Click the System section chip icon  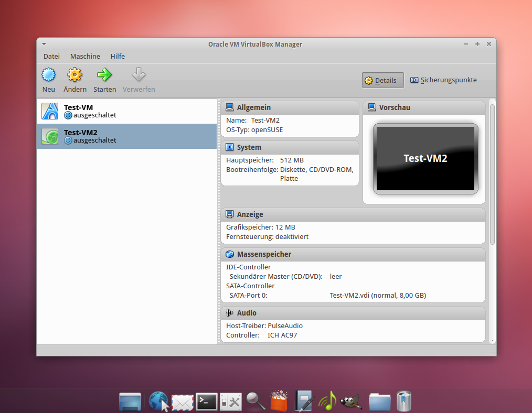click(230, 147)
